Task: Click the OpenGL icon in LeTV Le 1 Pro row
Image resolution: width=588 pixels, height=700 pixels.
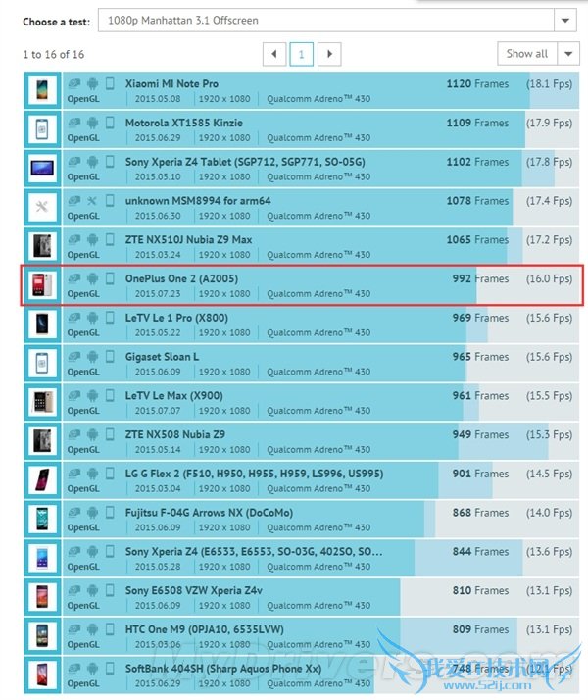Action: (74, 318)
